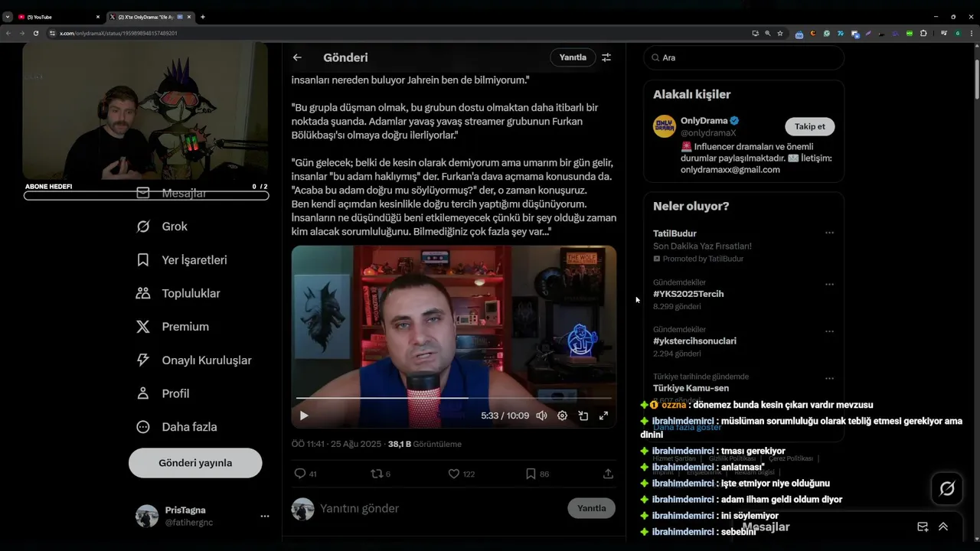Open account menu dots beside PrisTagna
980x551 pixels.
(x=265, y=516)
